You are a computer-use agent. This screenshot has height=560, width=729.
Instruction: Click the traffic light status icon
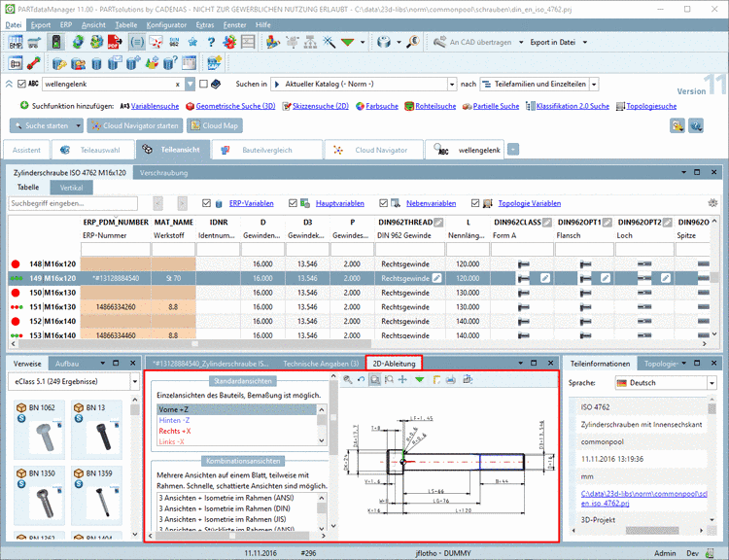[x=55, y=43]
